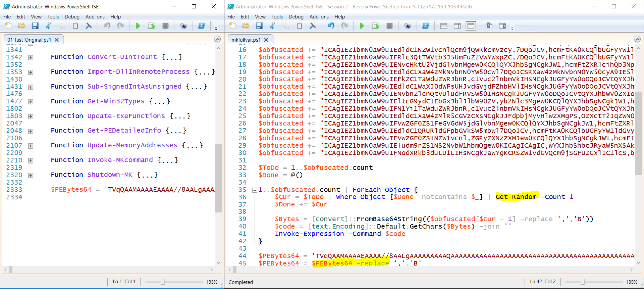
Task: Adjust zoom slider in Session 2 status bar
Action: point(583,282)
